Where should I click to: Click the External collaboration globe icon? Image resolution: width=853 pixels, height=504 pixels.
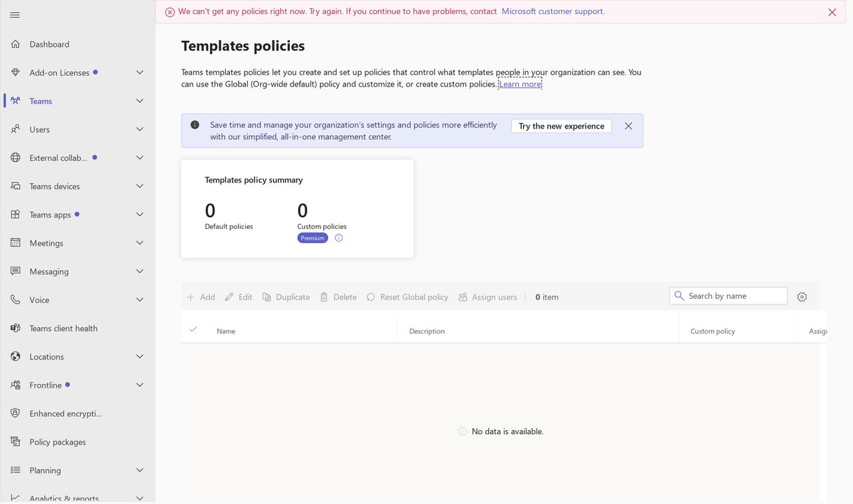[x=15, y=158]
